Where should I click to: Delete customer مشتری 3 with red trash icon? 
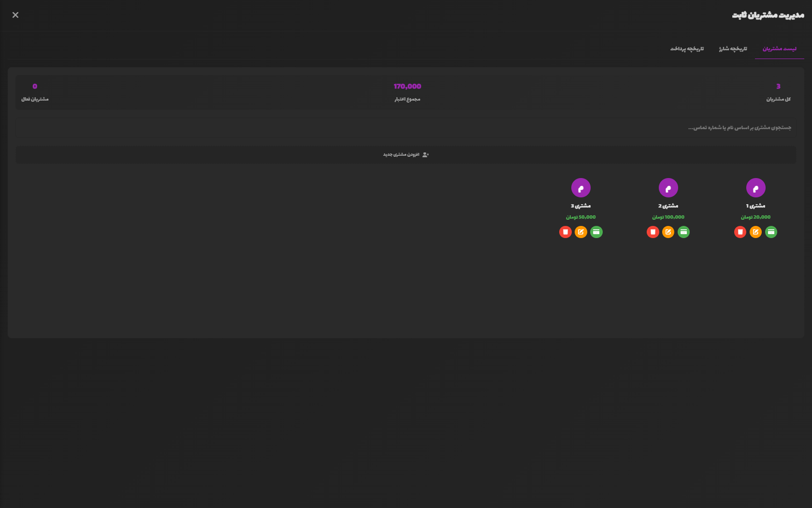point(565,232)
